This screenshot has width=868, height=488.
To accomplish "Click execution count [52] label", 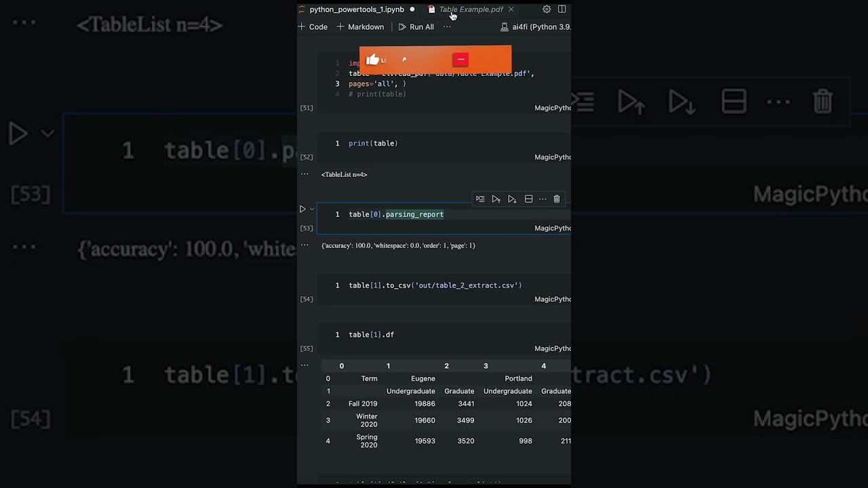I will [307, 157].
